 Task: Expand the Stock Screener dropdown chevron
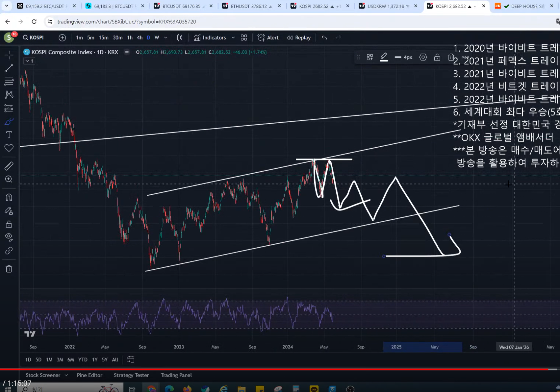pos(66,375)
